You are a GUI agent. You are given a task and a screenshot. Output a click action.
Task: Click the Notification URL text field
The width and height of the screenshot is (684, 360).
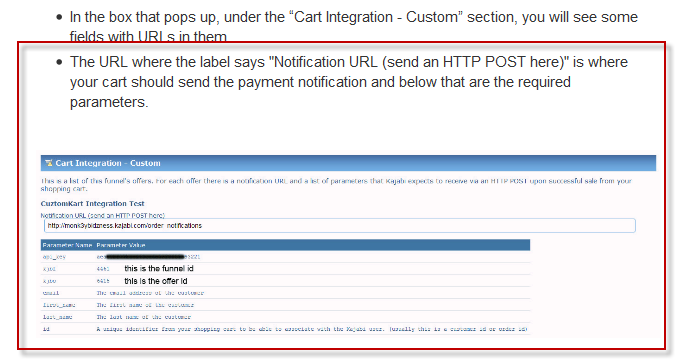[339, 226]
